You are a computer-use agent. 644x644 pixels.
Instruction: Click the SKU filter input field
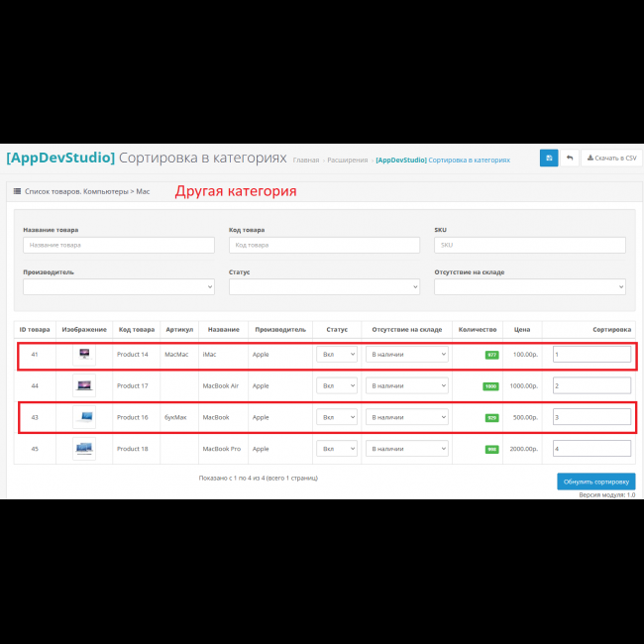pos(529,245)
